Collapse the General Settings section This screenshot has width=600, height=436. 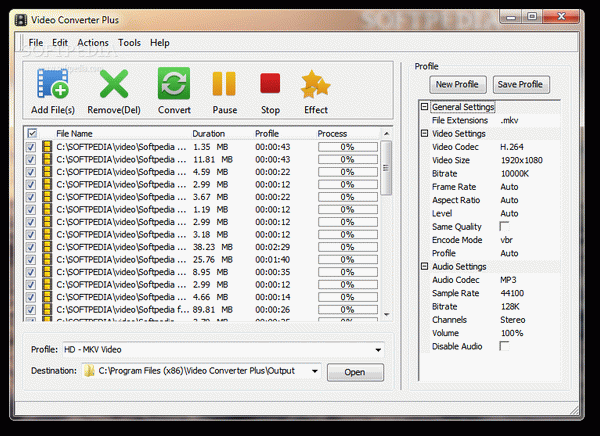point(424,106)
